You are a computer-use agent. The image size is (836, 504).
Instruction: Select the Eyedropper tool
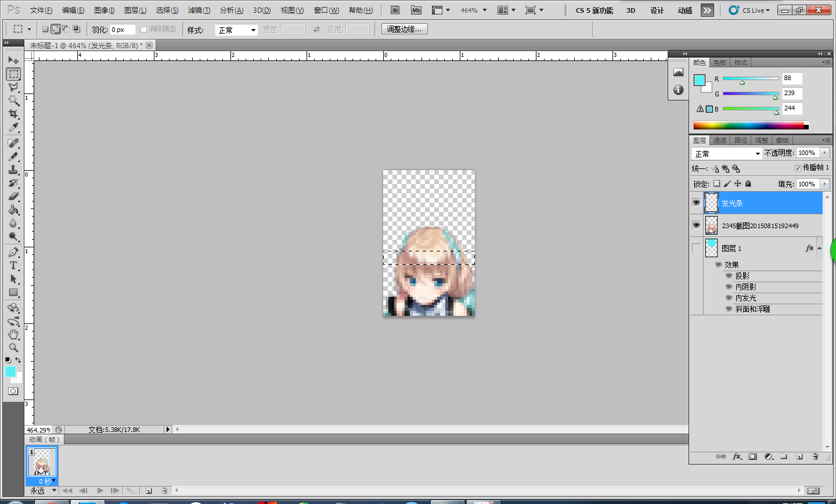tap(13, 127)
